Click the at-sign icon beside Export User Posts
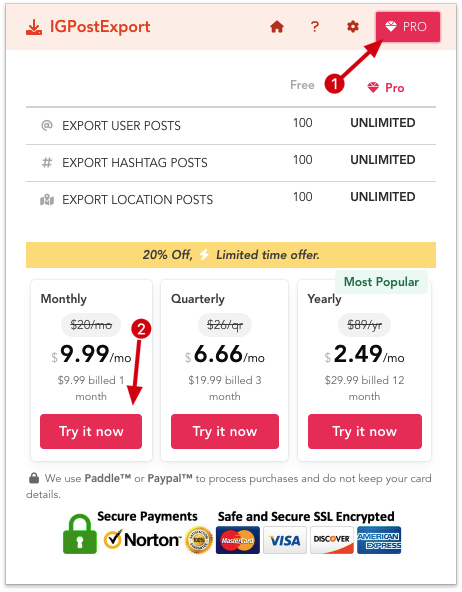Screen dimensions: 462x592 [x=46, y=125]
